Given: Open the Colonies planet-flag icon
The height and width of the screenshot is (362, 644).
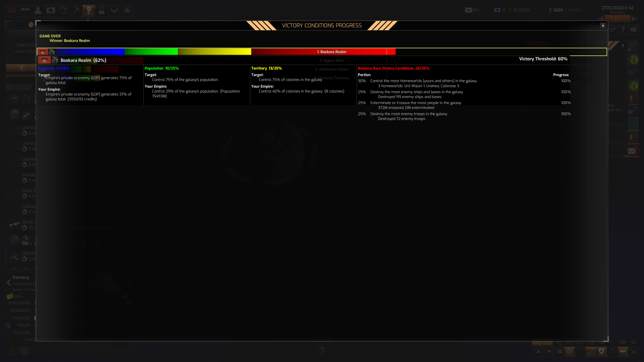Looking at the screenshot, I should click(51, 10).
